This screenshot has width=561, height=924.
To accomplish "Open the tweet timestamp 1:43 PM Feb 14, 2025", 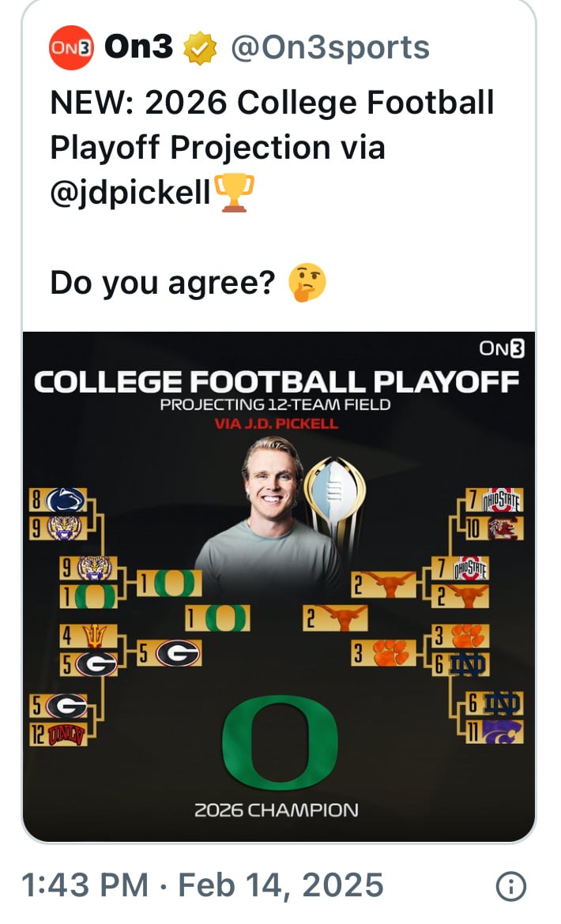I will click(x=203, y=886).
